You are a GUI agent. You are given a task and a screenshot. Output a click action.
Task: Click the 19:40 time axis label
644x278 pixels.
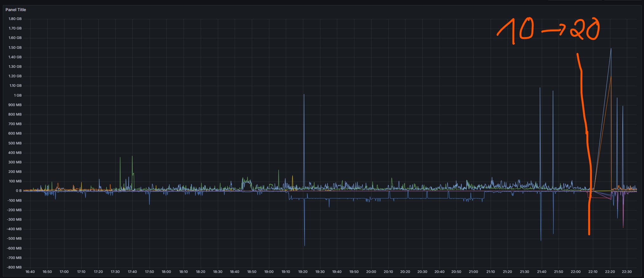click(337, 272)
